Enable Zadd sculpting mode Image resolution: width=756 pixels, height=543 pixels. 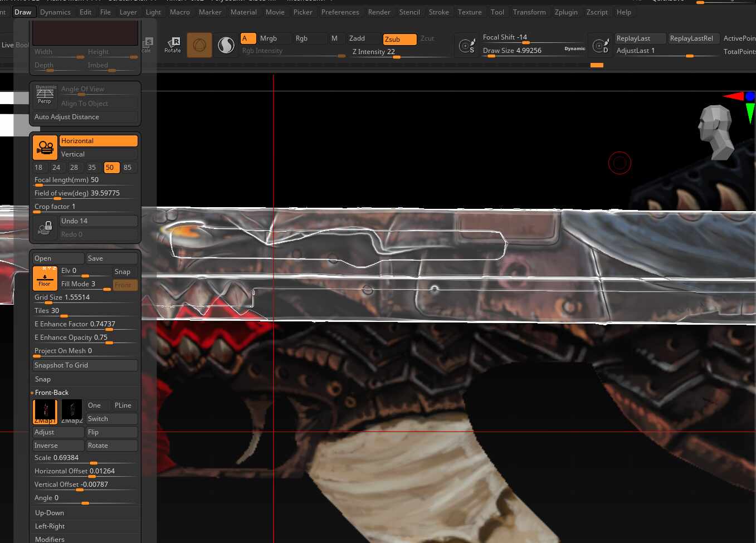[x=357, y=38]
